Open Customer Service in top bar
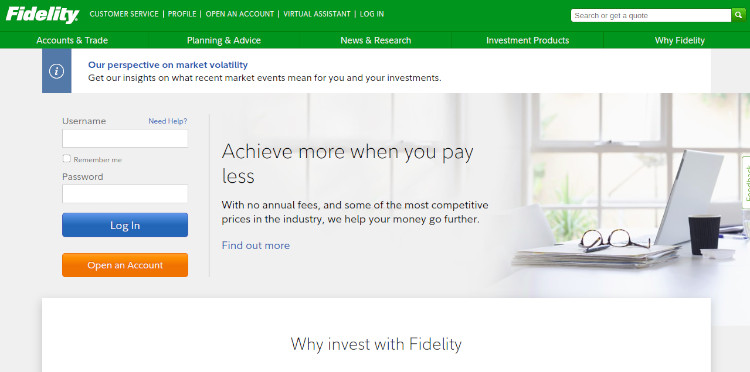Image resolution: width=750 pixels, height=372 pixels. click(x=124, y=14)
